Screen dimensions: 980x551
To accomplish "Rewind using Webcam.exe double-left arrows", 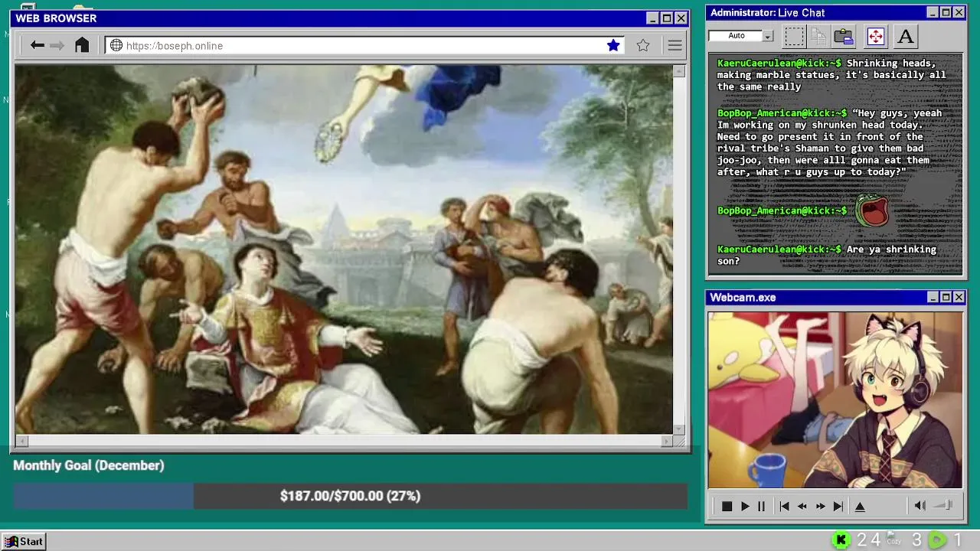I will [x=802, y=506].
